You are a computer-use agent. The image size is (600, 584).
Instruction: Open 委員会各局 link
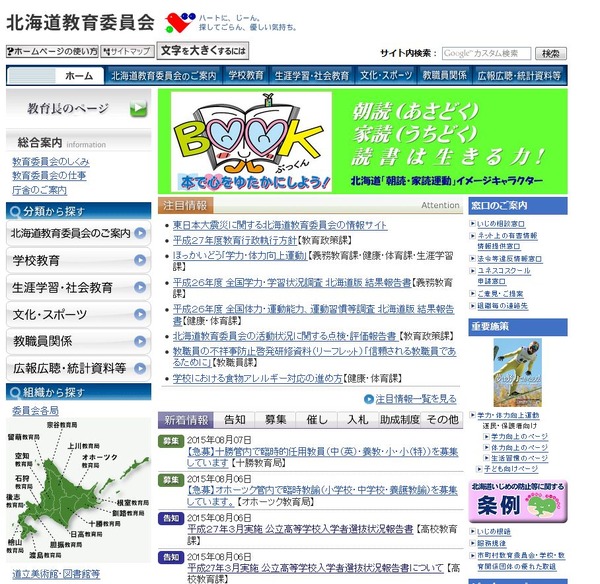tap(35, 411)
